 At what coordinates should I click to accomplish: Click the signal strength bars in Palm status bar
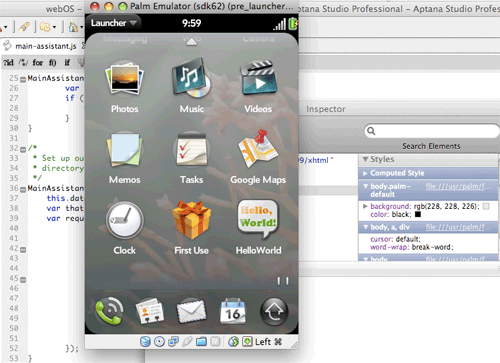tap(280, 24)
